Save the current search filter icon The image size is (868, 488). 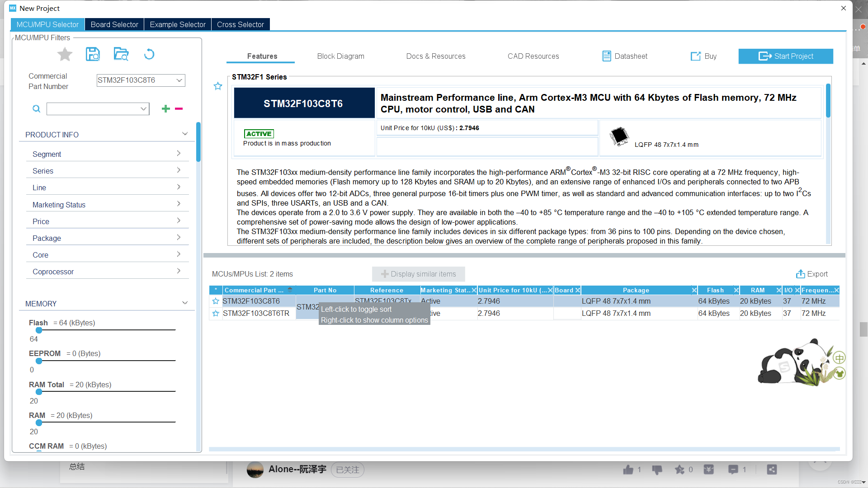pos(93,54)
